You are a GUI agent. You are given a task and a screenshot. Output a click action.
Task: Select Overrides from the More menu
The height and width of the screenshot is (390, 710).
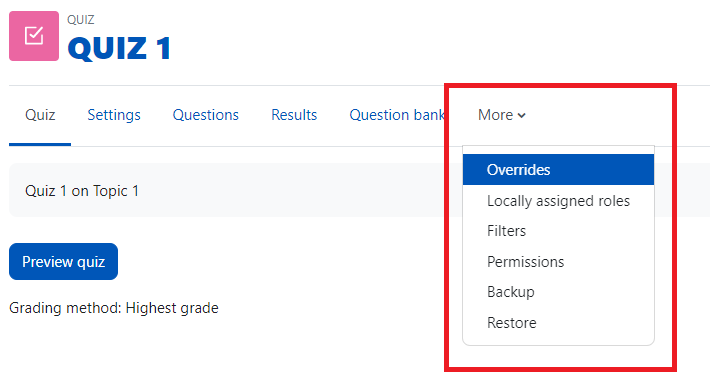[558, 169]
